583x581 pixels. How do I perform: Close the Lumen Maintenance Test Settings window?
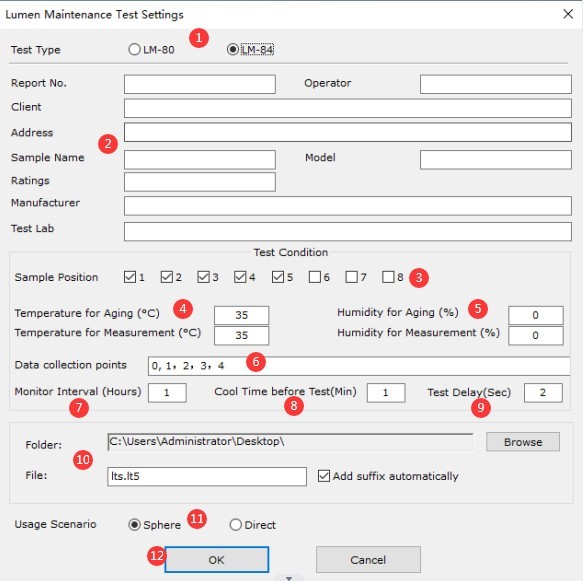coord(568,14)
